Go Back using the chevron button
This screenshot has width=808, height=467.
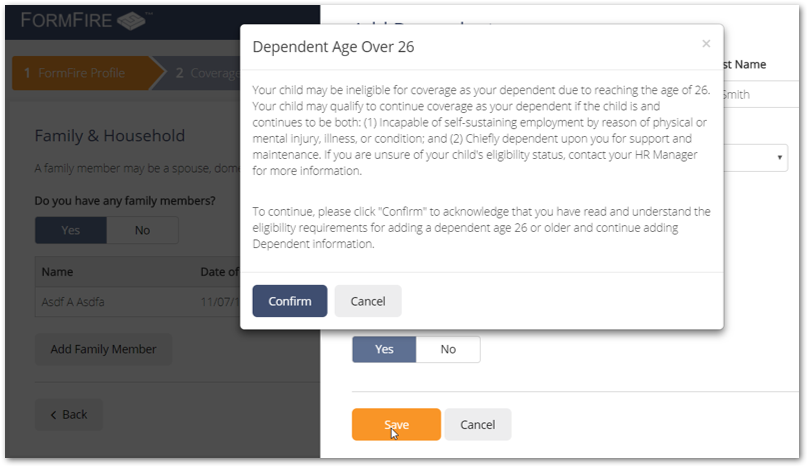69,414
